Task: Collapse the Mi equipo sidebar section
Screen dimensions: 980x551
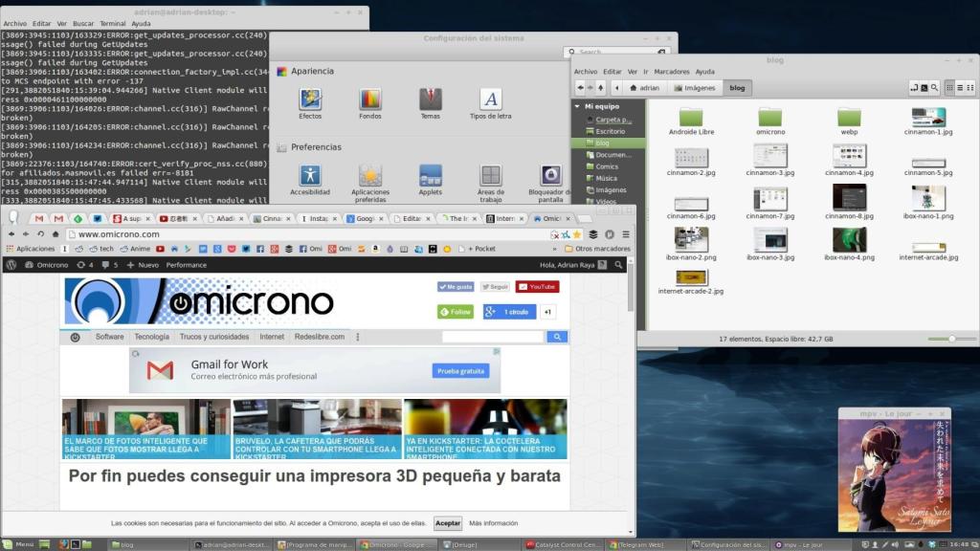Action: (x=577, y=106)
